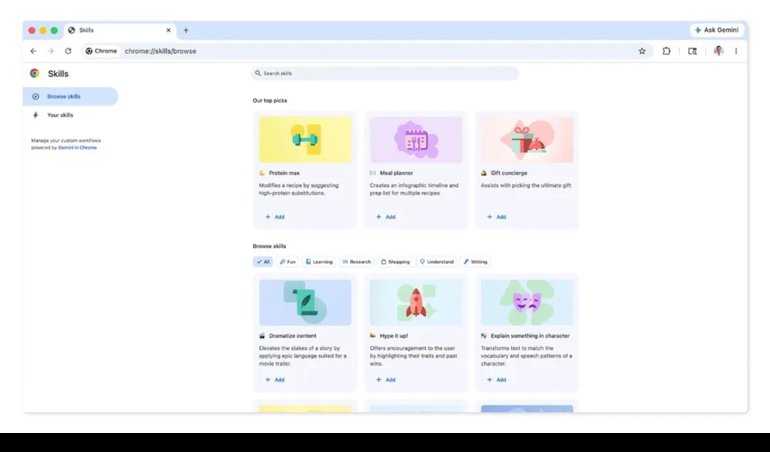Open Chrome's three-dot menu

[737, 51]
